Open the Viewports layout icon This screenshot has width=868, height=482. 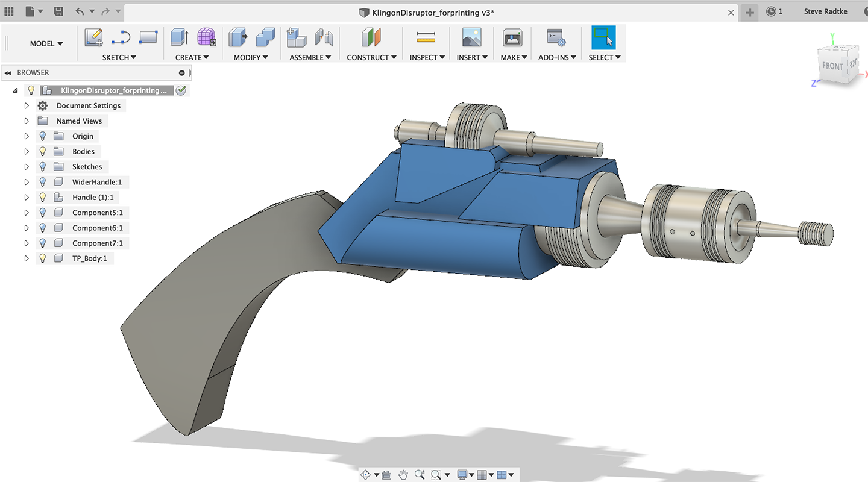pyautogui.click(x=501, y=475)
